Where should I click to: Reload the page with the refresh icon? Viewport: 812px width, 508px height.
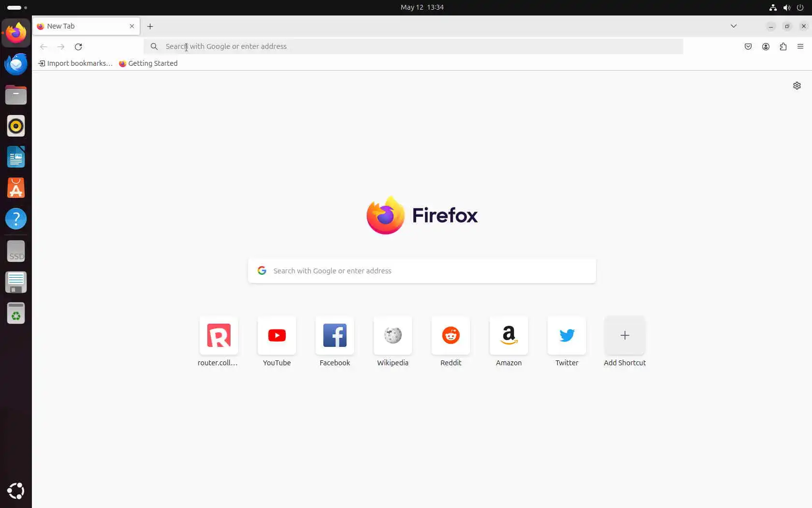coord(78,46)
